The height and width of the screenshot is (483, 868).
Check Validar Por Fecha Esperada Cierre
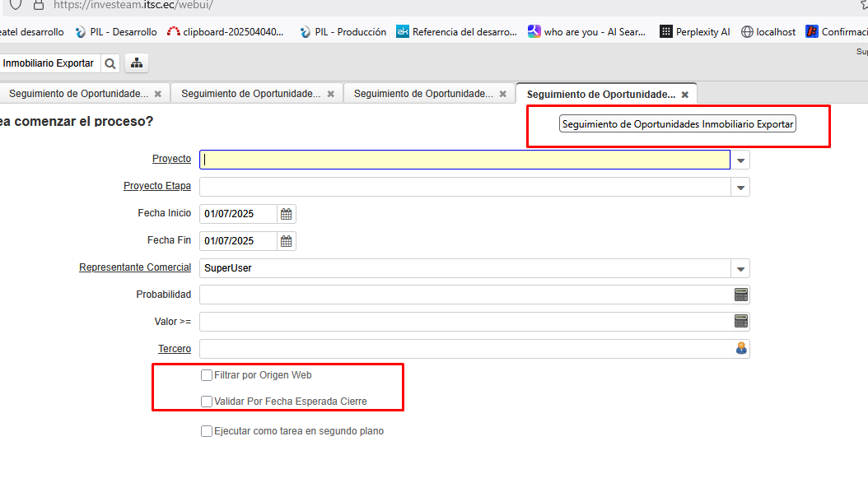pos(207,402)
